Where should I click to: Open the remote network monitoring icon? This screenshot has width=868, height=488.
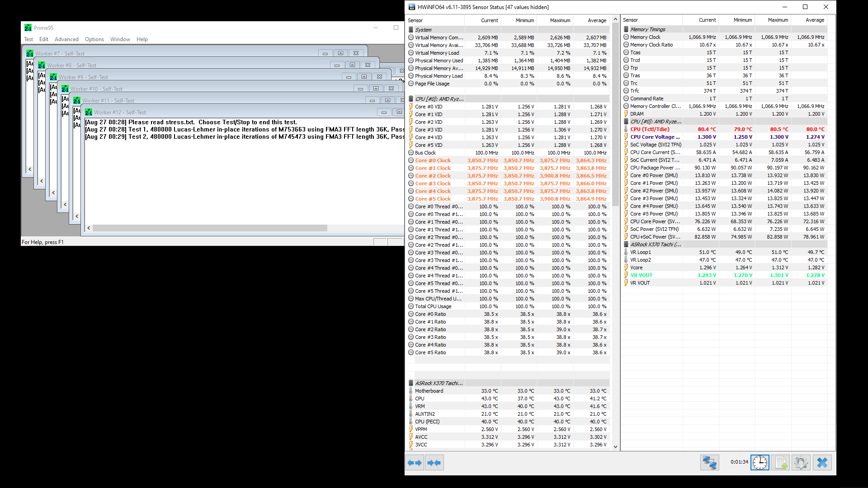tap(709, 463)
